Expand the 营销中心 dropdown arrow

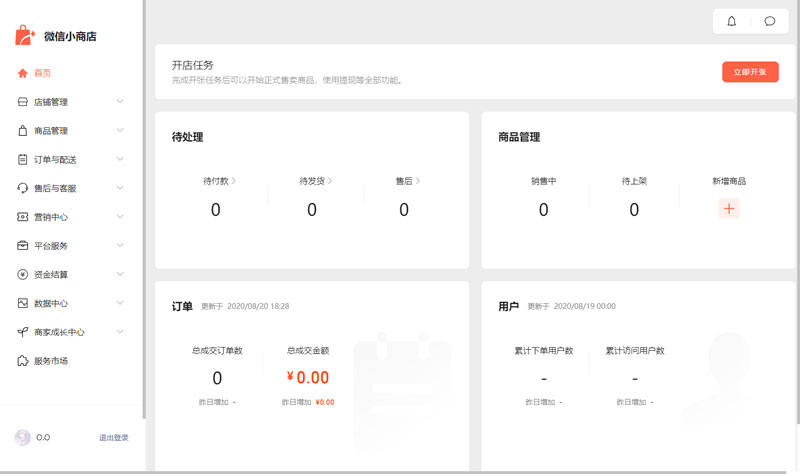120,217
